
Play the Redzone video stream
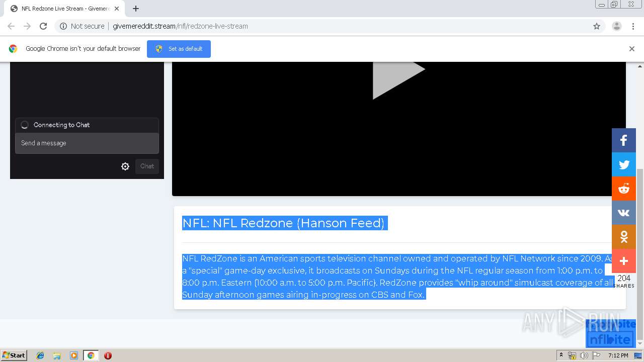398,79
